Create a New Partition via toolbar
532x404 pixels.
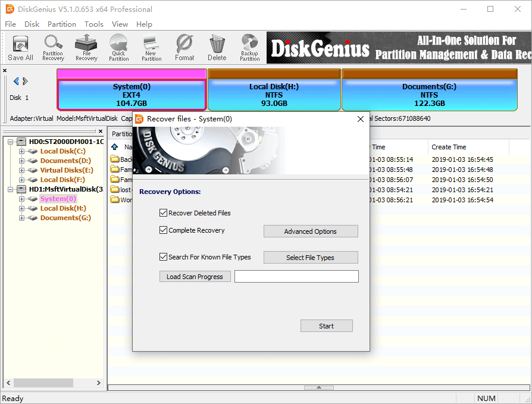click(151, 48)
